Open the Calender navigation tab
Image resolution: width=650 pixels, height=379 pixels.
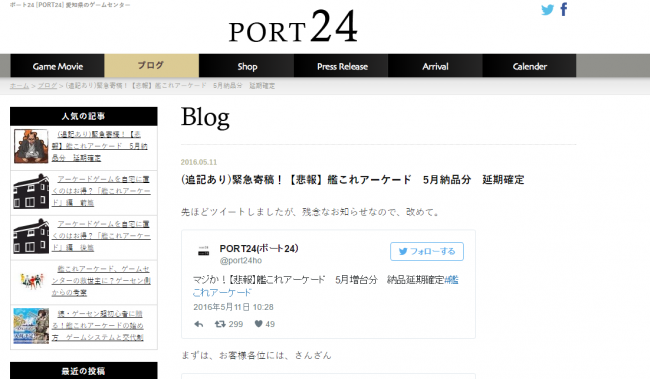(x=529, y=66)
